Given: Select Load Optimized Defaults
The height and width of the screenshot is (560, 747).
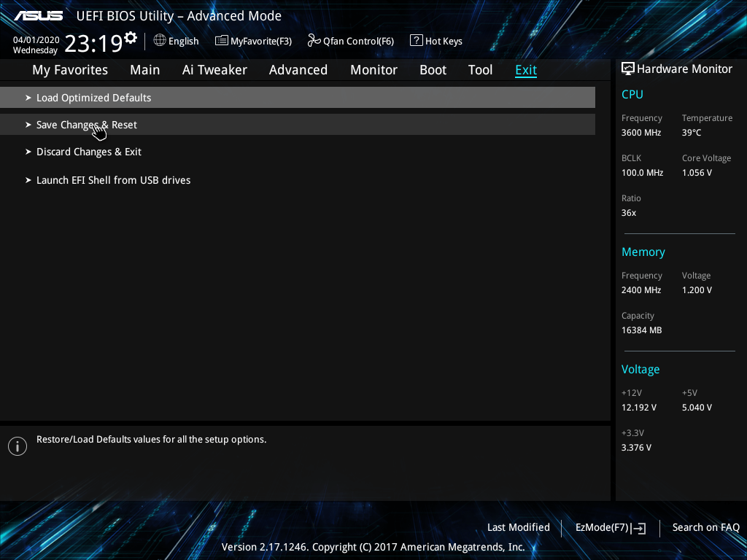Looking at the screenshot, I should tap(298, 98).
